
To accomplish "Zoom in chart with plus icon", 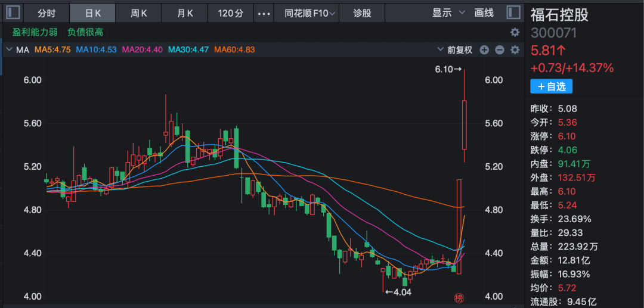I will (484, 50).
